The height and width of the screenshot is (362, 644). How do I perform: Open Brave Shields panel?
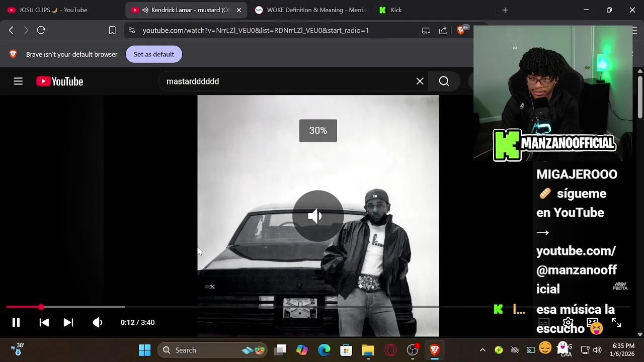pyautogui.click(x=461, y=30)
